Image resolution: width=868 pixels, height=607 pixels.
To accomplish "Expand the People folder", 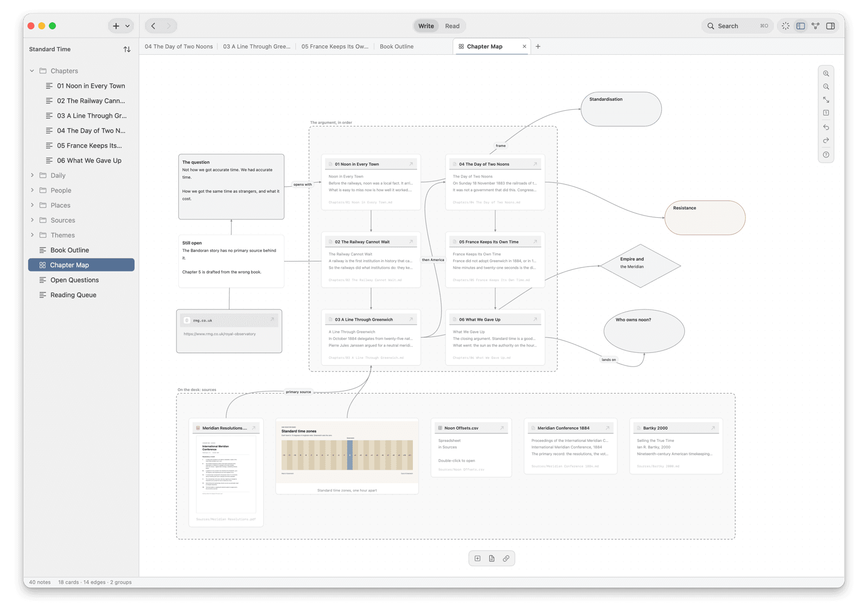I will click(32, 191).
